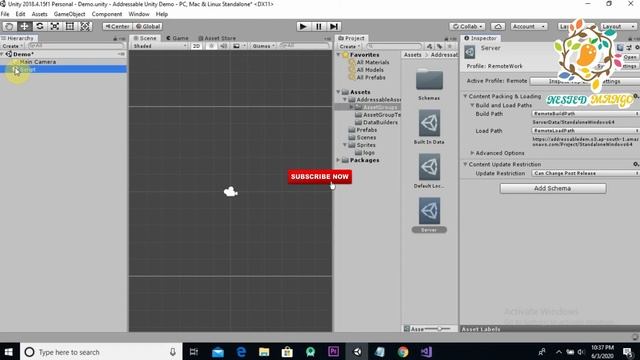This screenshot has height=360, width=640.
Task: Open Project panel Create dropdown
Action: click(x=349, y=46)
